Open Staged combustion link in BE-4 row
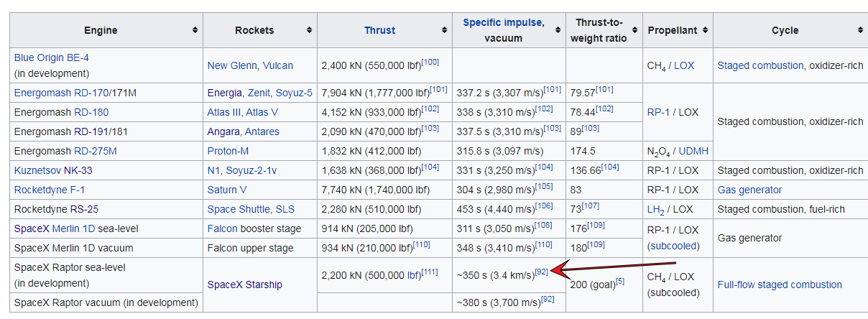868x319 pixels. click(x=760, y=65)
